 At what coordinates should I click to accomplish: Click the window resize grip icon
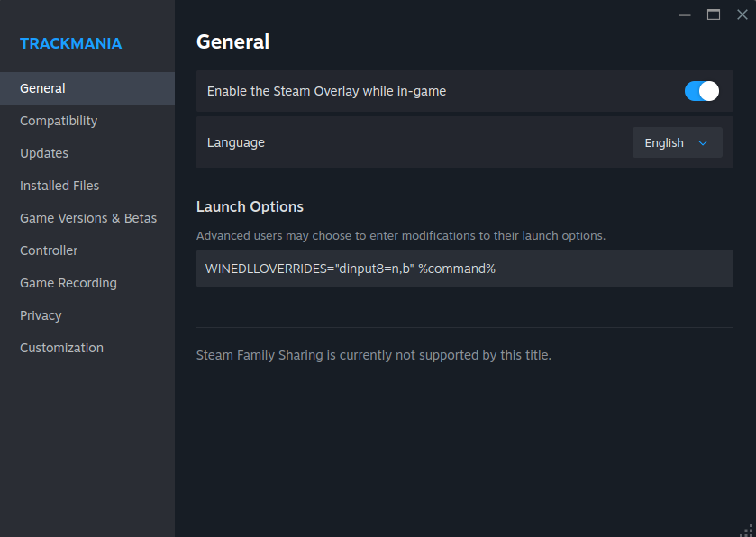(747, 531)
